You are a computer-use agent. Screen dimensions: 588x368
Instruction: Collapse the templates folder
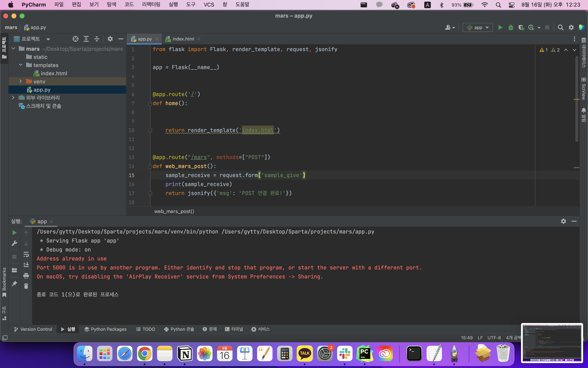(21, 65)
